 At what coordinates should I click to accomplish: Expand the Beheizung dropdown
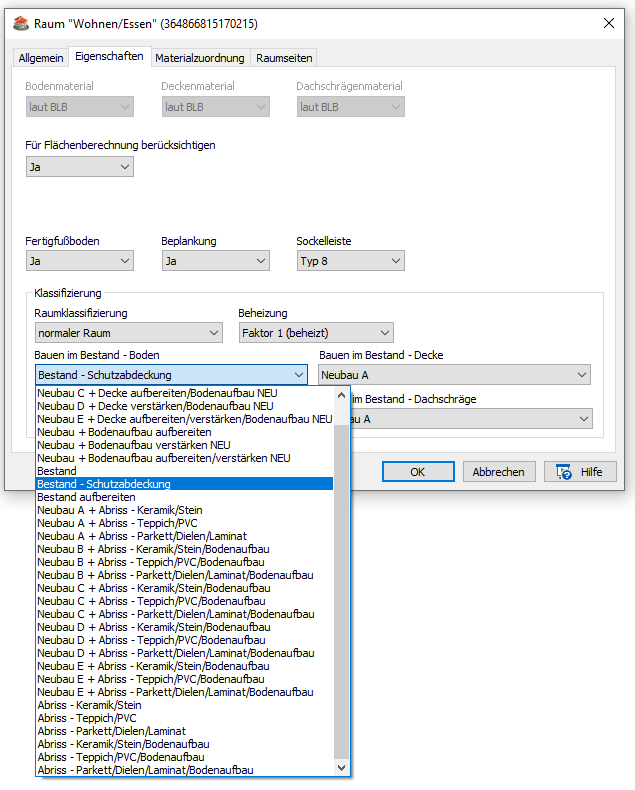pyautogui.click(x=316, y=333)
